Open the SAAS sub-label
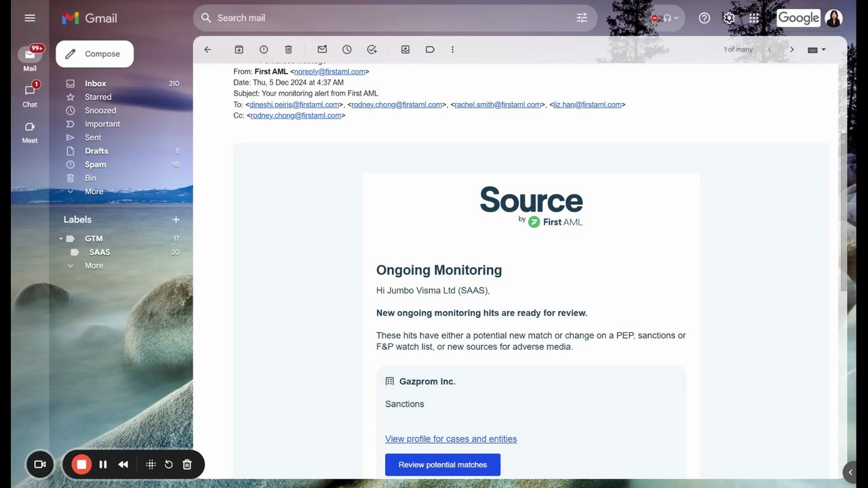 100,252
